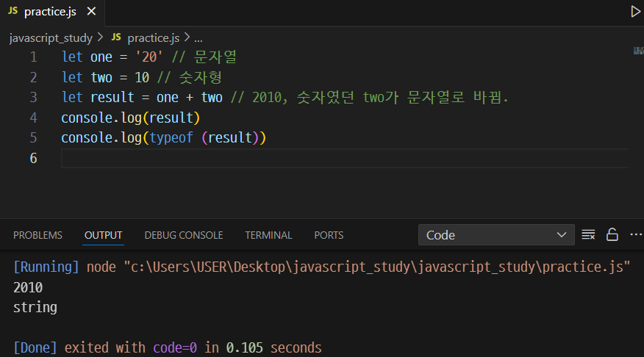Click the practice.js file path in output
Screen dimensions: 644x357
pyautogui.click(x=377, y=267)
